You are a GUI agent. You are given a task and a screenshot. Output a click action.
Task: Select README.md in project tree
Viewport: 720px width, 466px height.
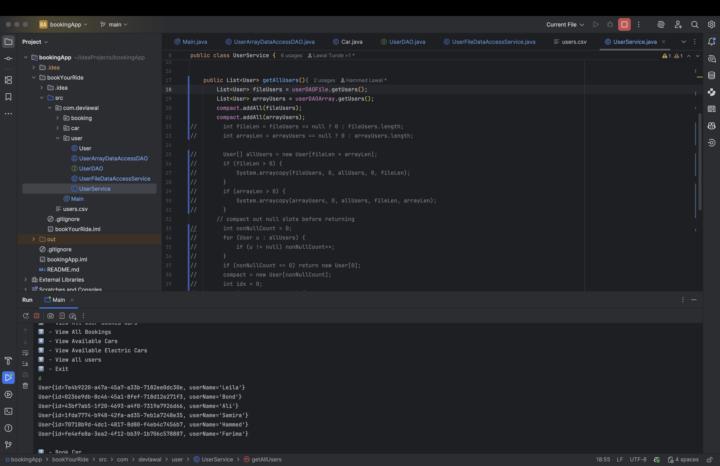tap(59, 269)
